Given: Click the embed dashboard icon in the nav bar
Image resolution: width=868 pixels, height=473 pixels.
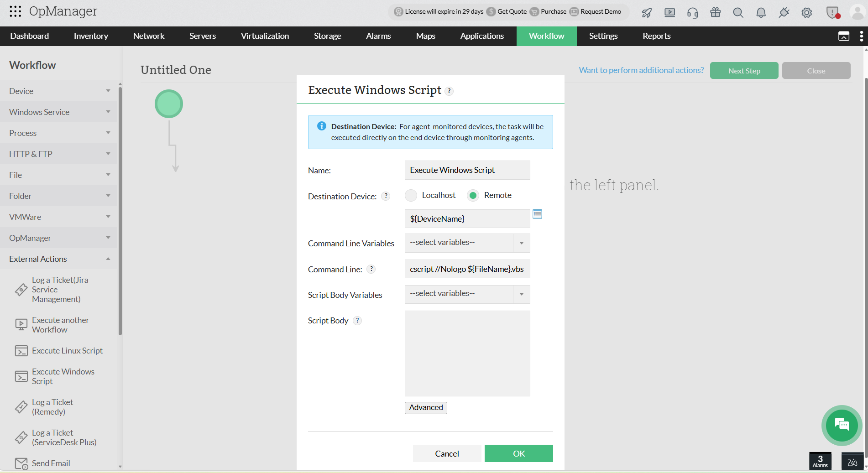Looking at the screenshot, I should [844, 36].
